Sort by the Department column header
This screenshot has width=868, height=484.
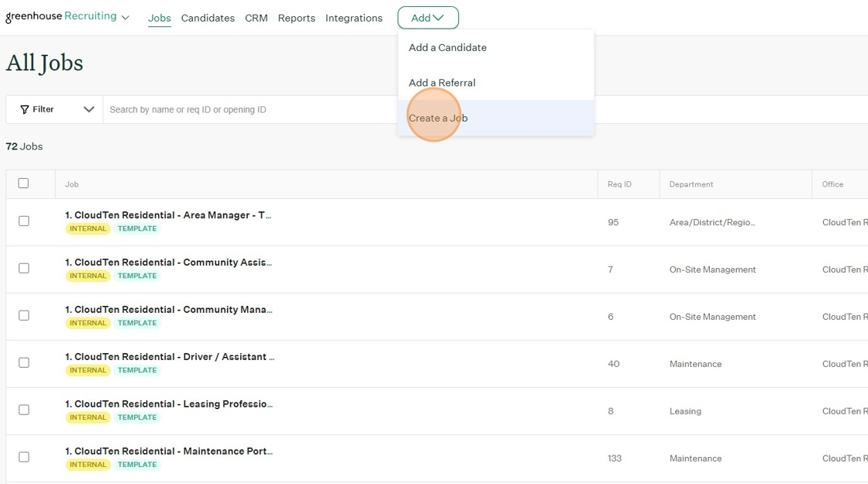click(691, 184)
